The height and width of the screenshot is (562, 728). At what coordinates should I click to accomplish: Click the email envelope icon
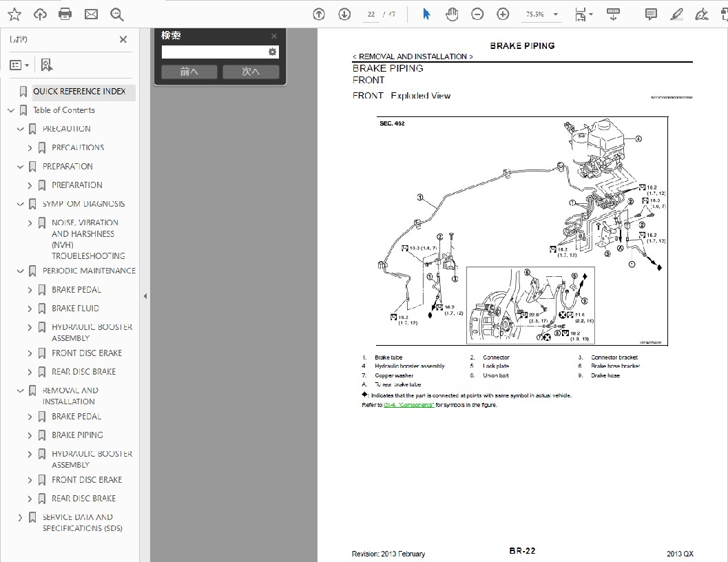click(91, 14)
